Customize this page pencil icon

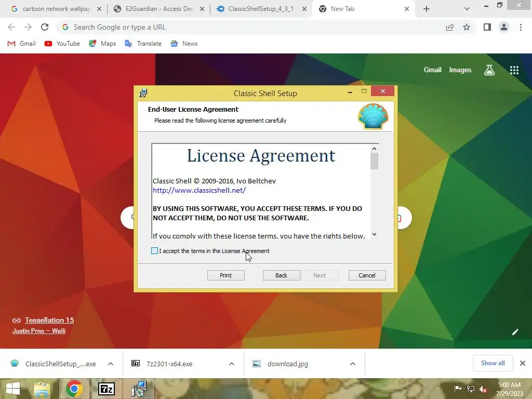(x=515, y=332)
